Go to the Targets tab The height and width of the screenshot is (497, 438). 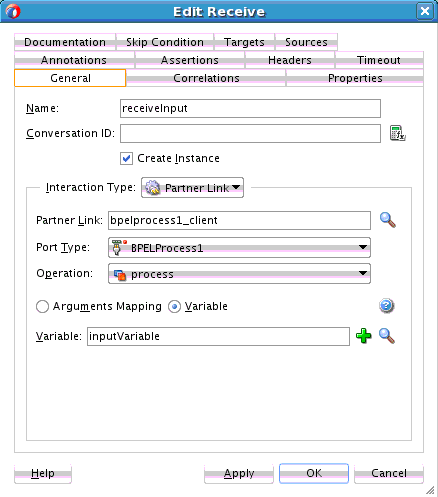[x=244, y=42]
